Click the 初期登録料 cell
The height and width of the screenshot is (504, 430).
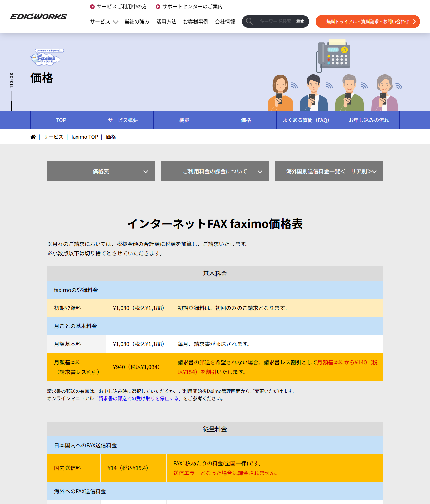(77, 308)
